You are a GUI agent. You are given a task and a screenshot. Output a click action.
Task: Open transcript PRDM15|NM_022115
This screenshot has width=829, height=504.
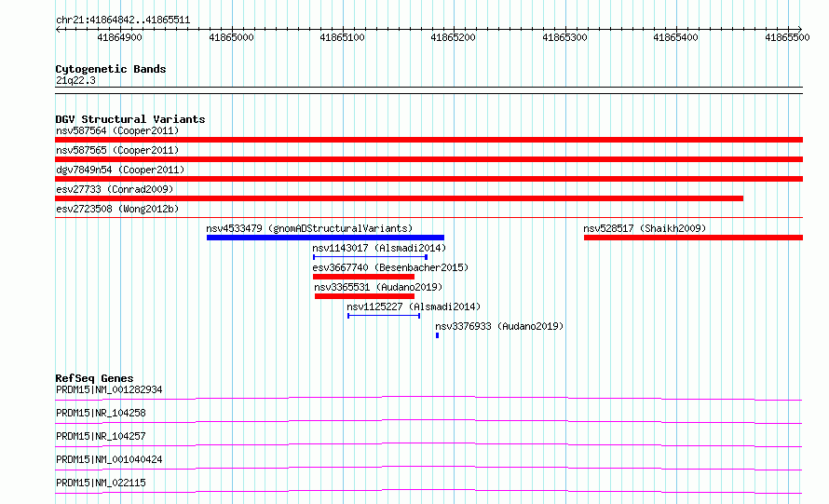(101, 483)
